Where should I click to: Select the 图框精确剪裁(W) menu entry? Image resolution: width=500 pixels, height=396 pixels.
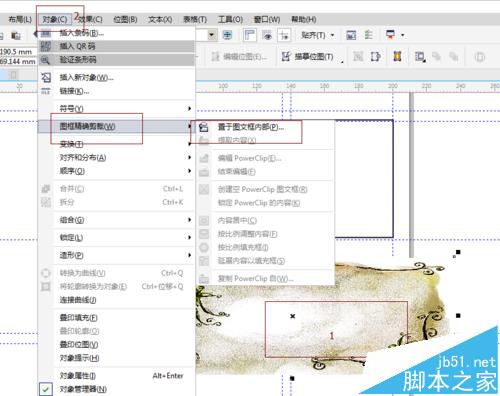pos(116,126)
